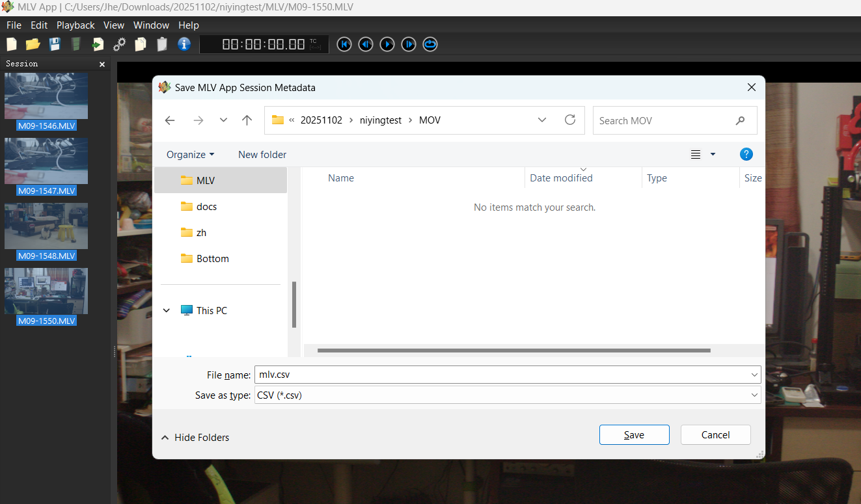
Task: Click the New Session page icon
Action: pyautogui.click(x=12, y=44)
